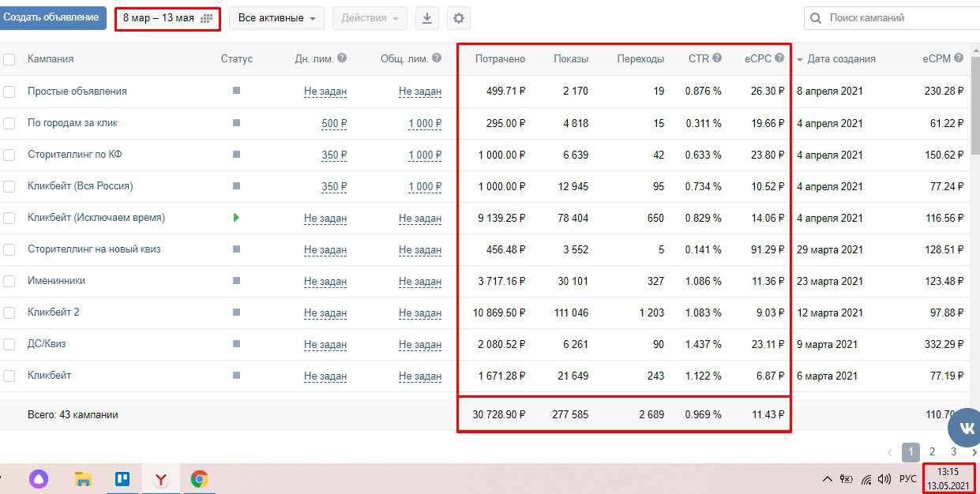Edit daily limit 500 ₽ for По городам
Screen dimensions: 980x494
[334, 123]
